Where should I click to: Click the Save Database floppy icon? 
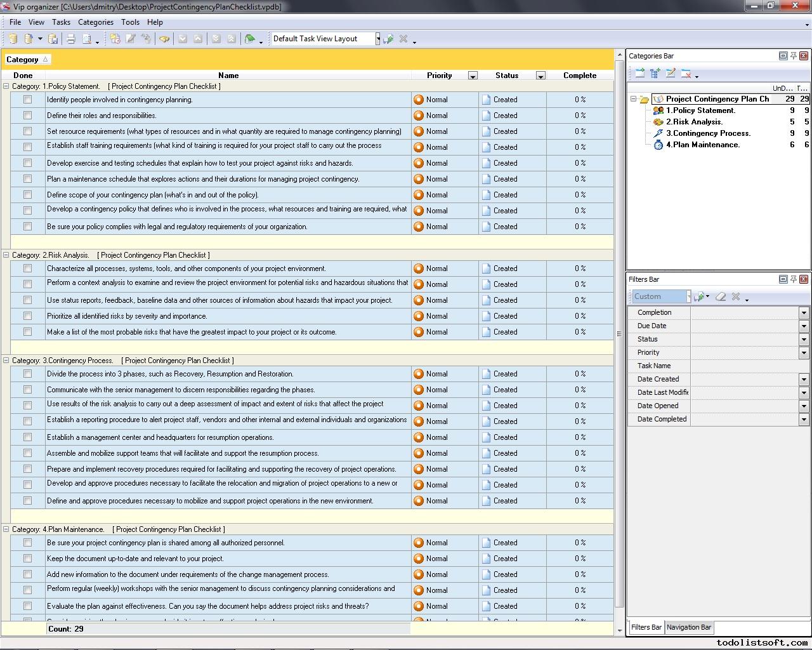pos(53,39)
